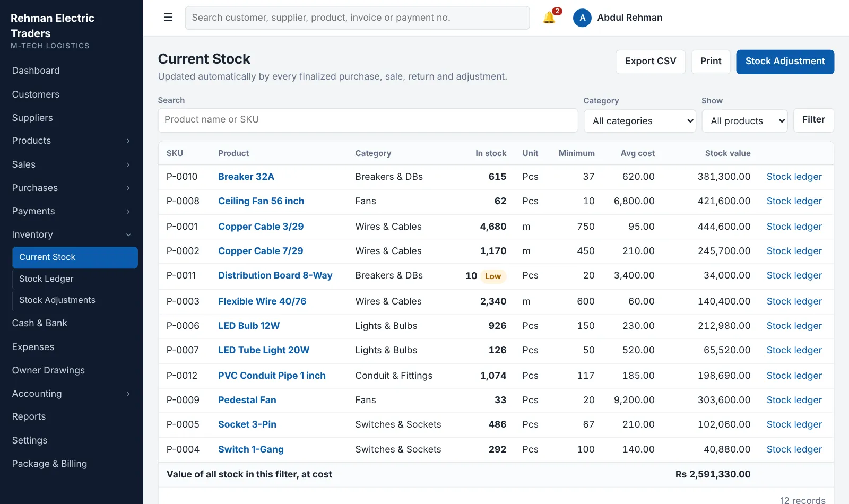Toggle the hamburger sidebar menu icon
849x504 pixels.
point(168,18)
